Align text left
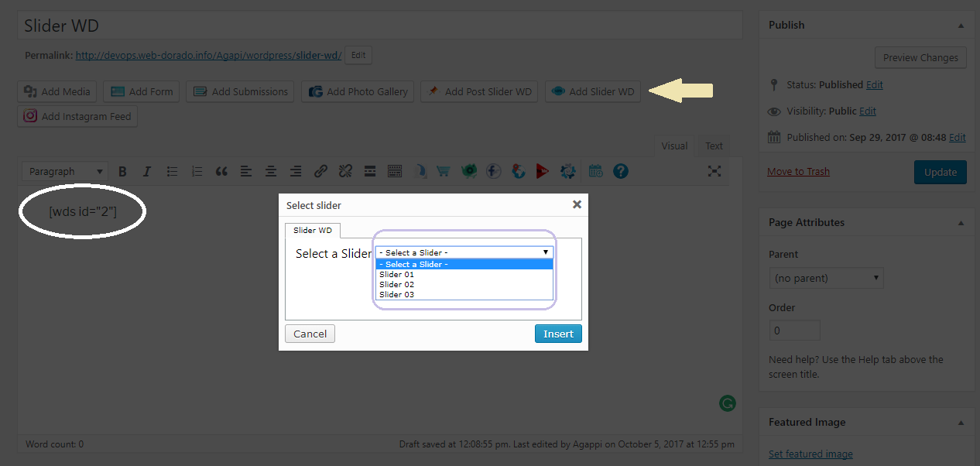Viewport: 980px width, 466px height. click(246, 172)
